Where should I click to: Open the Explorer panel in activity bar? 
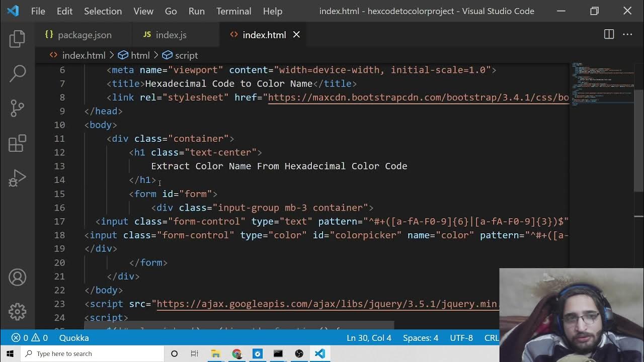click(17, 39)
